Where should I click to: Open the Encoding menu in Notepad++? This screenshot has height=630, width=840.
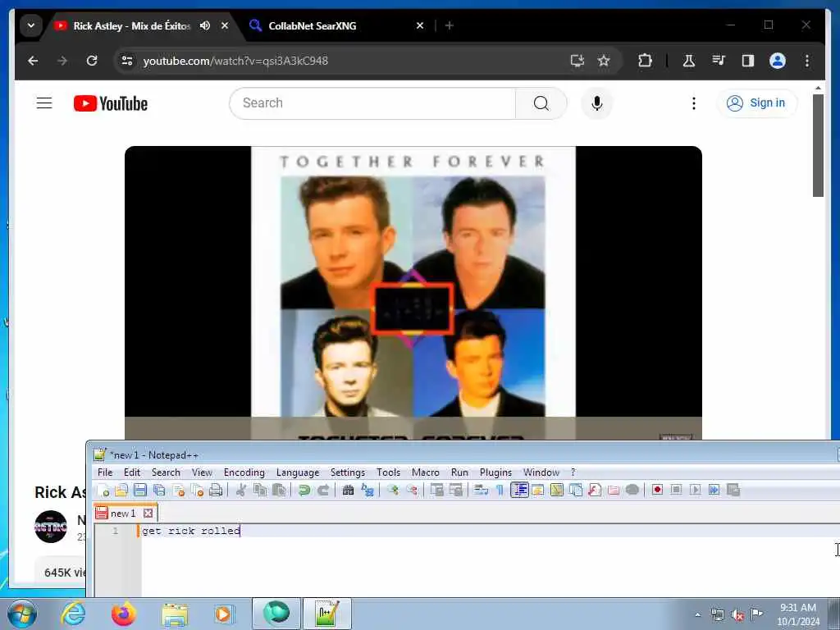(x=244, y=472)
